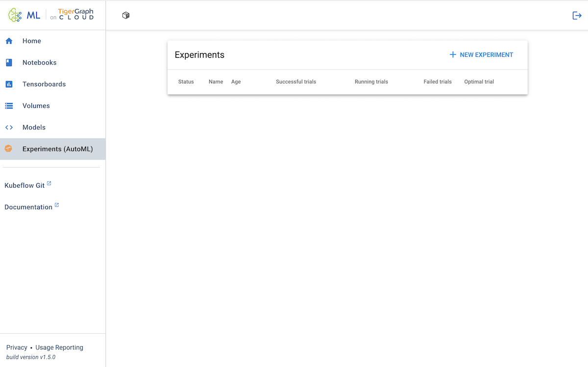Image resolution: width=588 pixels, height=367 pixels.
Task: Open Notebooks from the sidebar
Action: tap(39, 62)
